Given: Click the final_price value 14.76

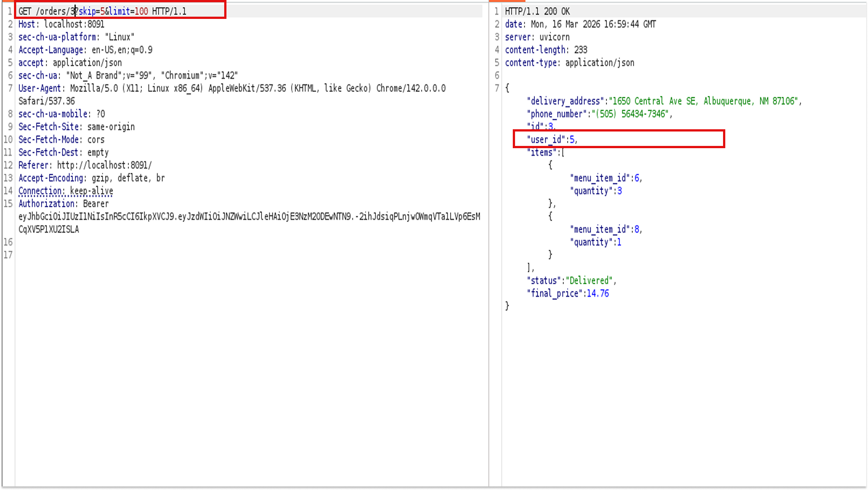Looking at the screenshot, I should (x=597, y=294).
